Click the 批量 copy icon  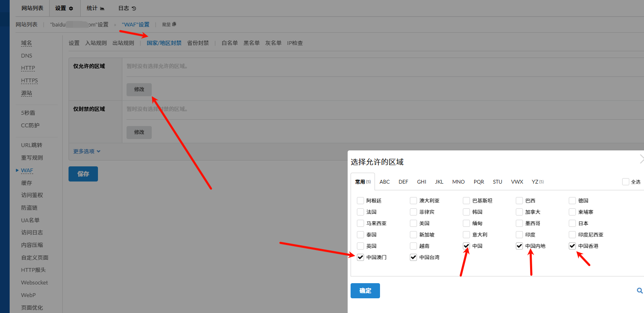[174, 24]
